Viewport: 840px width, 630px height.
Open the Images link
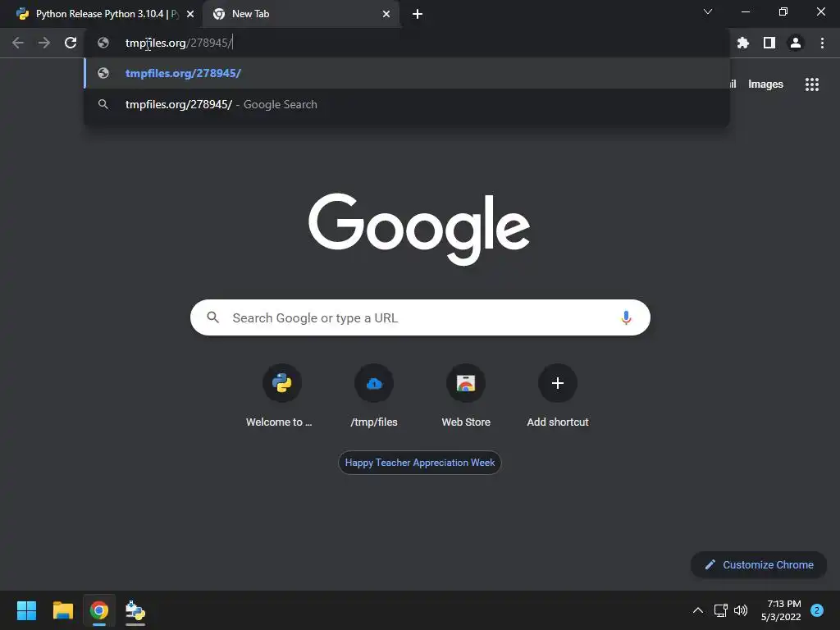tap(765, 84)
